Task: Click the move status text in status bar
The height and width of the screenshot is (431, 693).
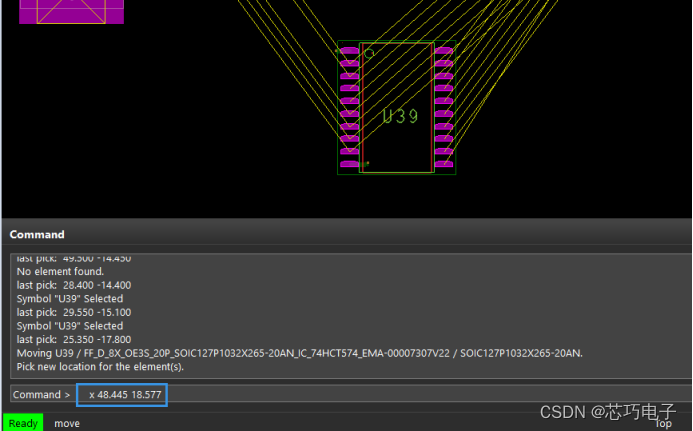Action: tap(67, 423)
